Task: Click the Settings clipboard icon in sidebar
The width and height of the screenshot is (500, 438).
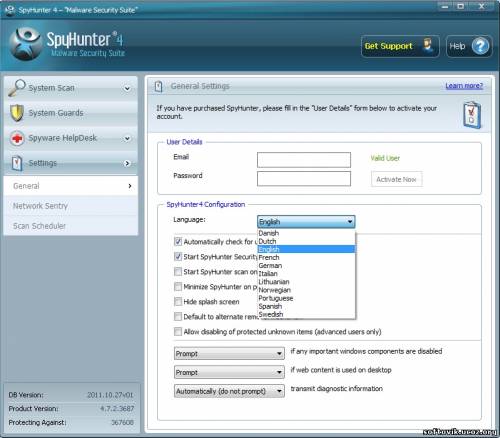Action: click(17, 163)
